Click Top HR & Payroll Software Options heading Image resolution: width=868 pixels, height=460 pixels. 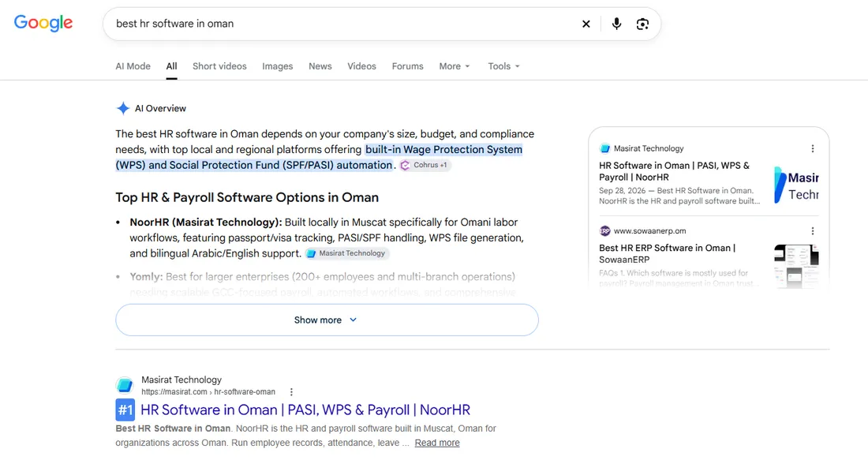point(247,197)
